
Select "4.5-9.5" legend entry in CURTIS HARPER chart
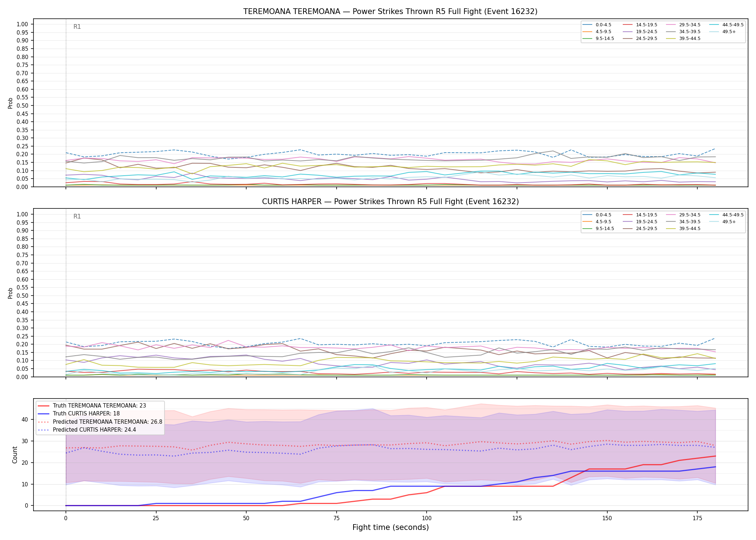click(x=597, y=222)
